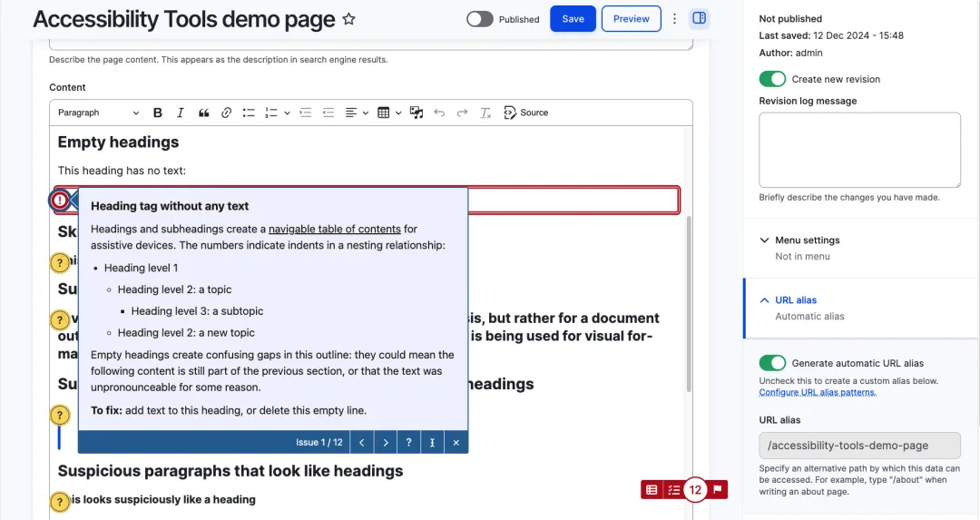This screenshot has width=980, height=520.
Task: Click 'Suspicious paragraphs that look like headings' heading
Action: [230, 471]
